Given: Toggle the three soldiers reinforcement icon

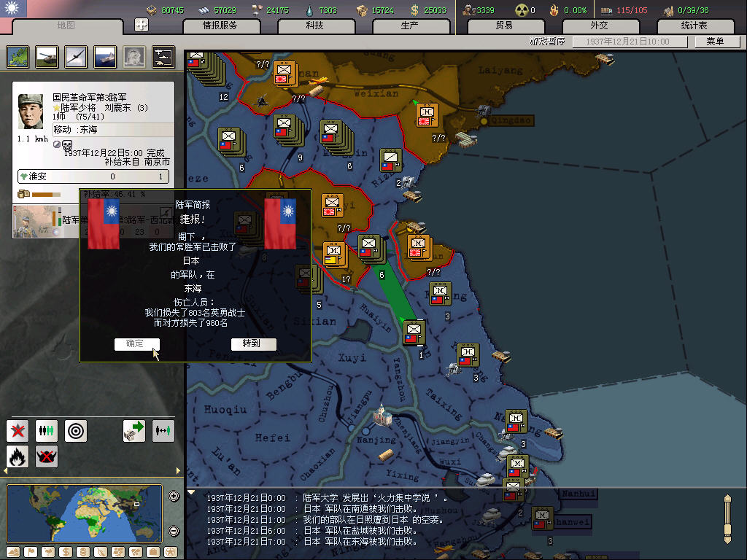Looking at the screenshot, I should 47,431.
